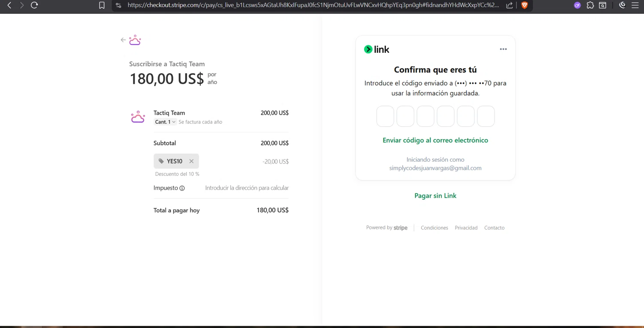Screen dimensions: 644x328
Task: Click the Tactiq logo at page top
Action: [x=135, y=40]
